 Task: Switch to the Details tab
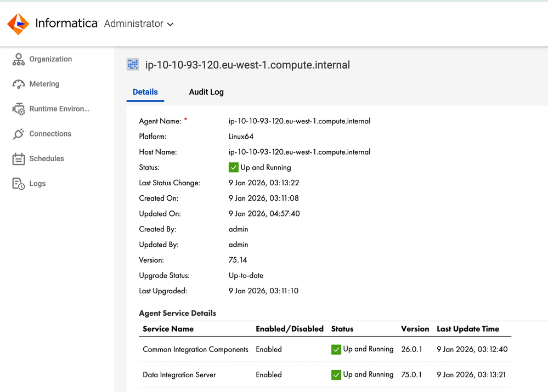coord(145,92)
